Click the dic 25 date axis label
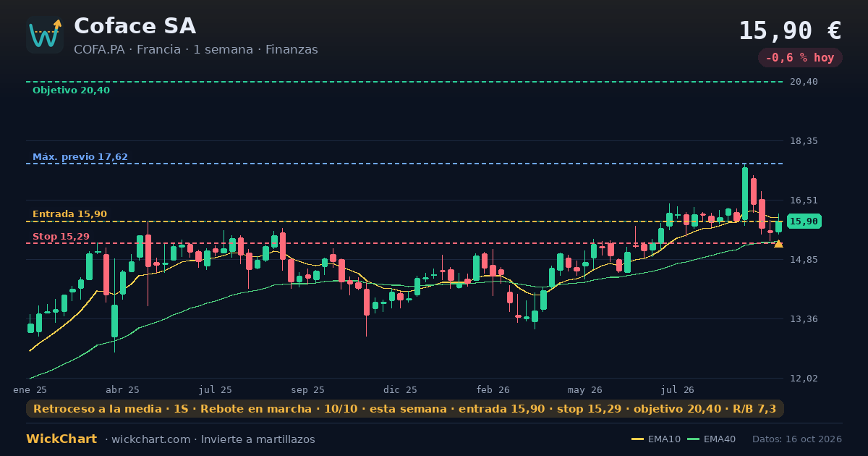 401,390
